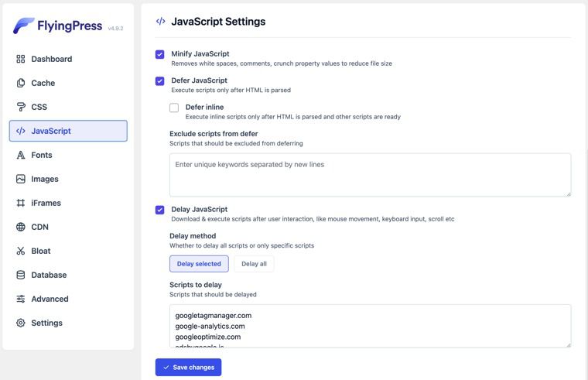
Task: Enable the Defer inline checkbox
Action: click(174, 108)
